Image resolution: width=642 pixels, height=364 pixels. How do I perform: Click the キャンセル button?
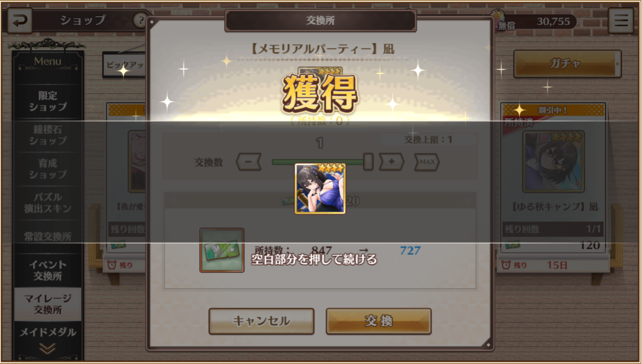(x=261, y=321)
